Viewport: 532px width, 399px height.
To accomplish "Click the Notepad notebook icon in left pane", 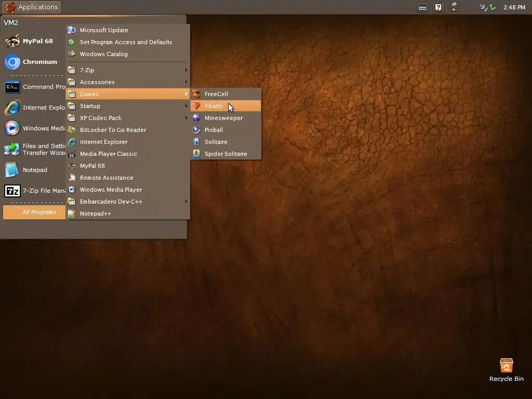I will [12, 170].
